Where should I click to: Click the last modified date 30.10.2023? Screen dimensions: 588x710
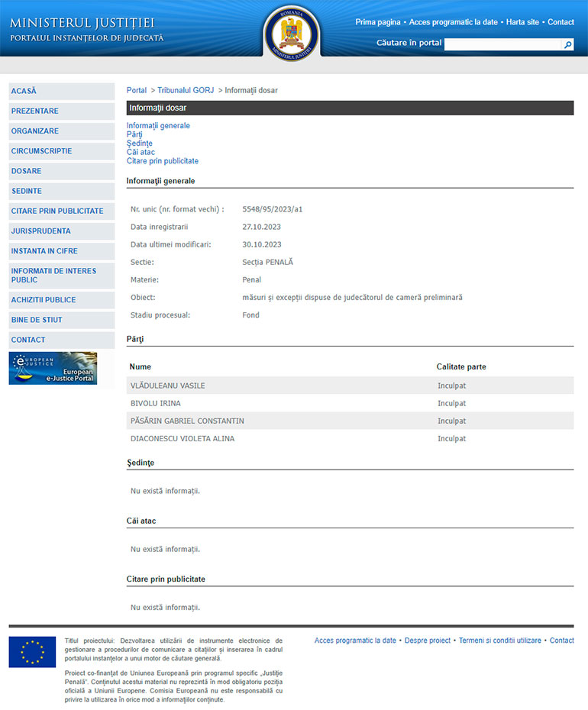(262, 244)
